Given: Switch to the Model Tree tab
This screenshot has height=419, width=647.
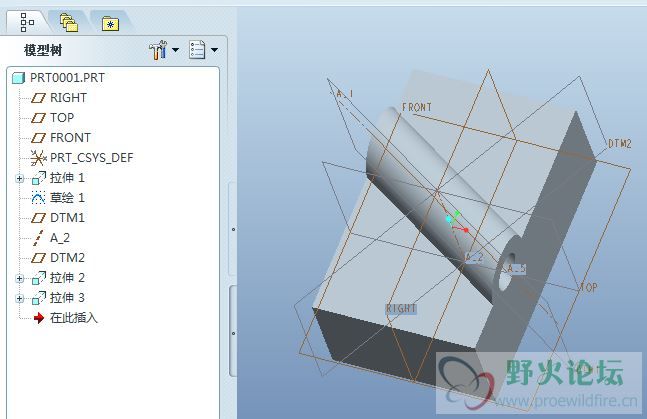Looking at the screenshot, I should coord(27,22).
